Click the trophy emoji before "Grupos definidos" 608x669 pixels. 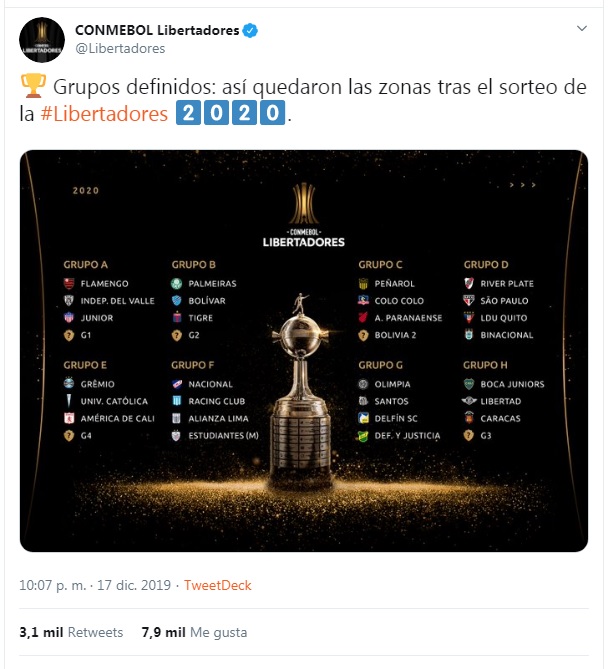pyautogui.click(x=31, y=87)
